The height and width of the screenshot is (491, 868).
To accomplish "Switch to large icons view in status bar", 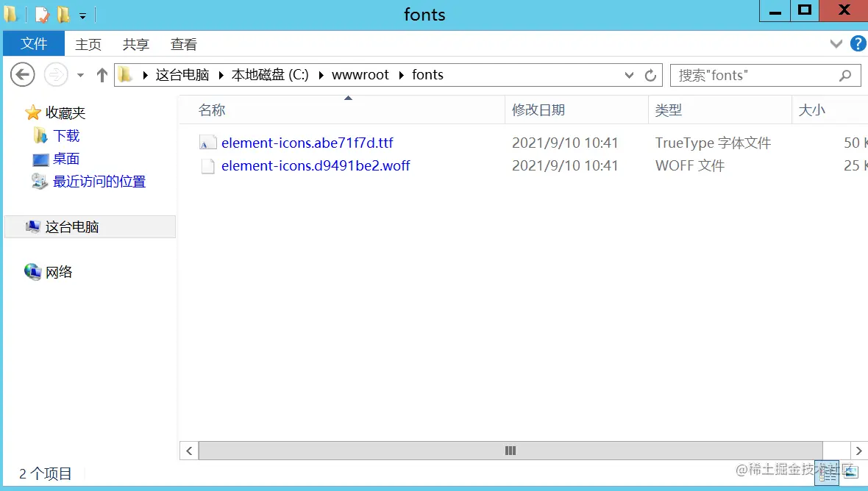I will 850,472.
